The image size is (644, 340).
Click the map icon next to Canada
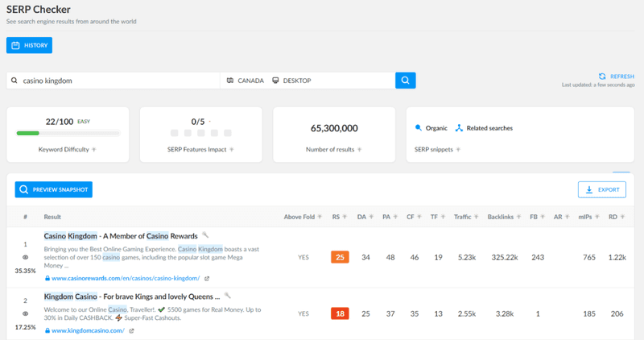click(x=230, y=81)
